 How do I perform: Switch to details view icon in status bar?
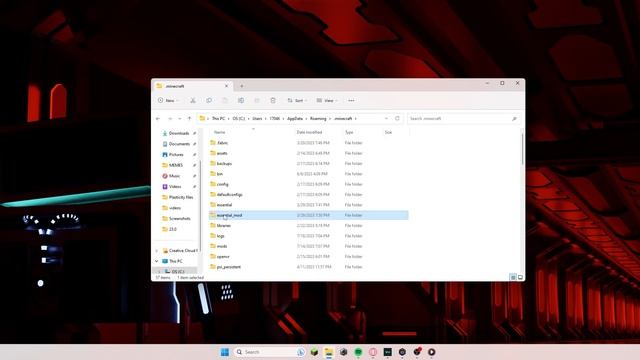513,277
